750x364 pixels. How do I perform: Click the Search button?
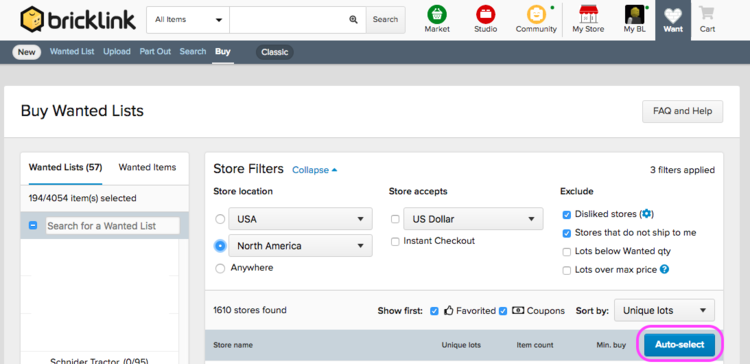(386, 20)
